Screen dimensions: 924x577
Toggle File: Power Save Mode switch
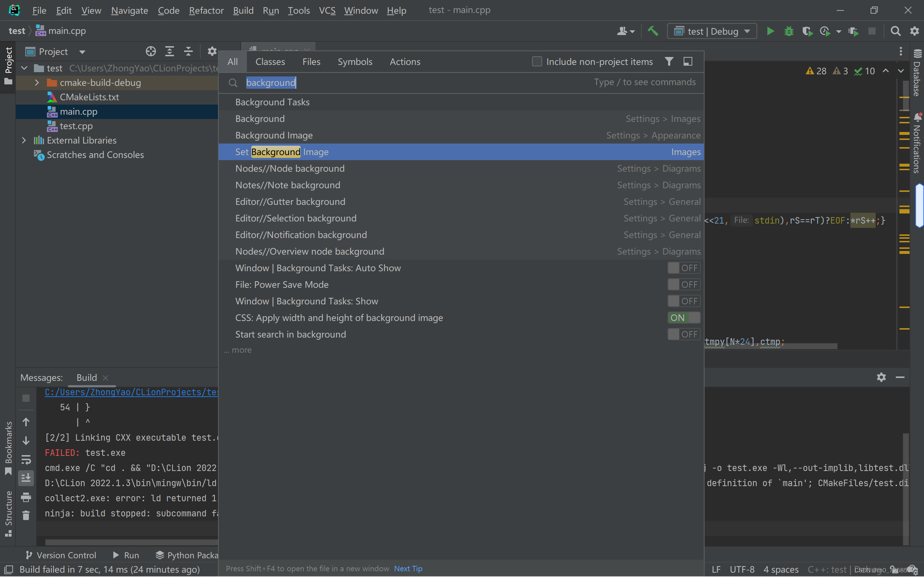click(x=684, y=285)
